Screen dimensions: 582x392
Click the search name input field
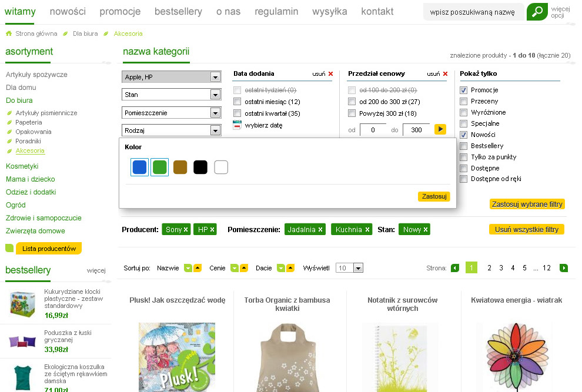(x=473, y=12)
